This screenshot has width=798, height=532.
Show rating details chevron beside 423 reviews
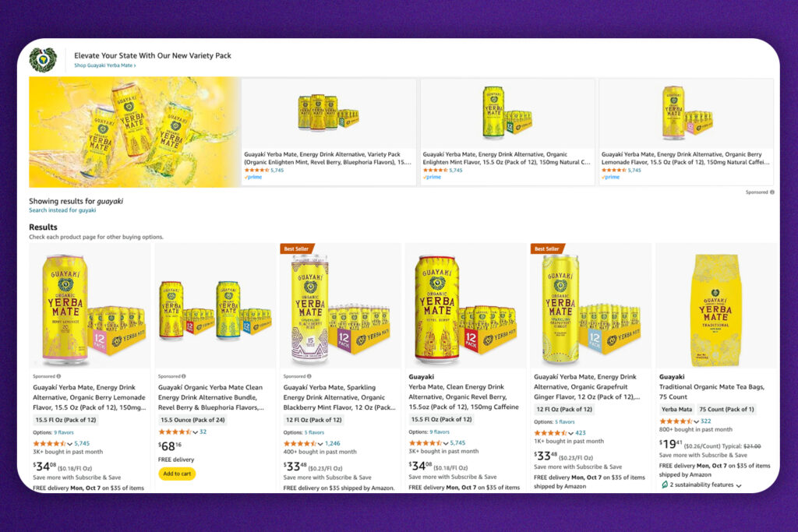point(570,432)
